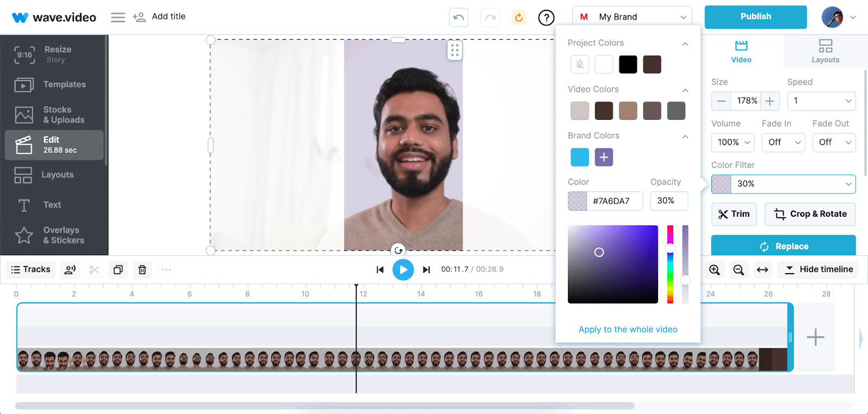This screenshot has height=414, width=868.
Task: Toggle the Tracks list view
Action: coord(31,269)
